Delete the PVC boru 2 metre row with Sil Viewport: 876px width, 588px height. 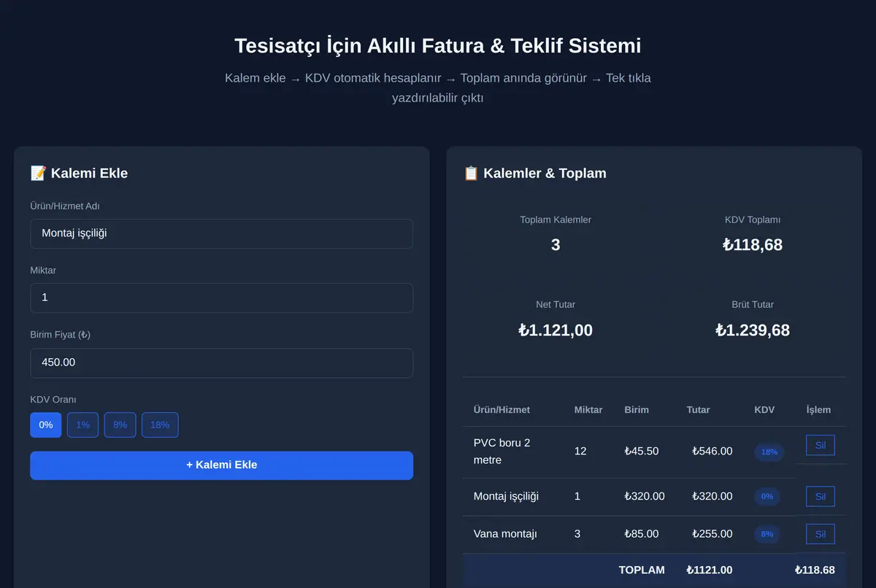821,445
